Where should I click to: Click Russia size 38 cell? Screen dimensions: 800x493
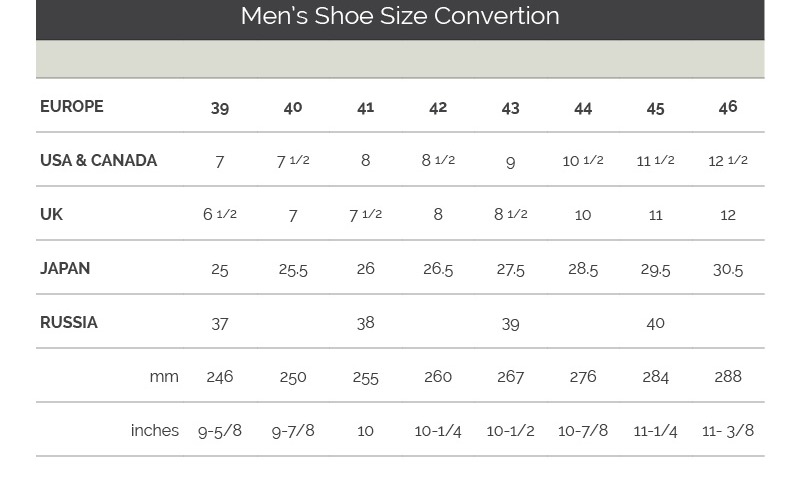coord(365,323)
